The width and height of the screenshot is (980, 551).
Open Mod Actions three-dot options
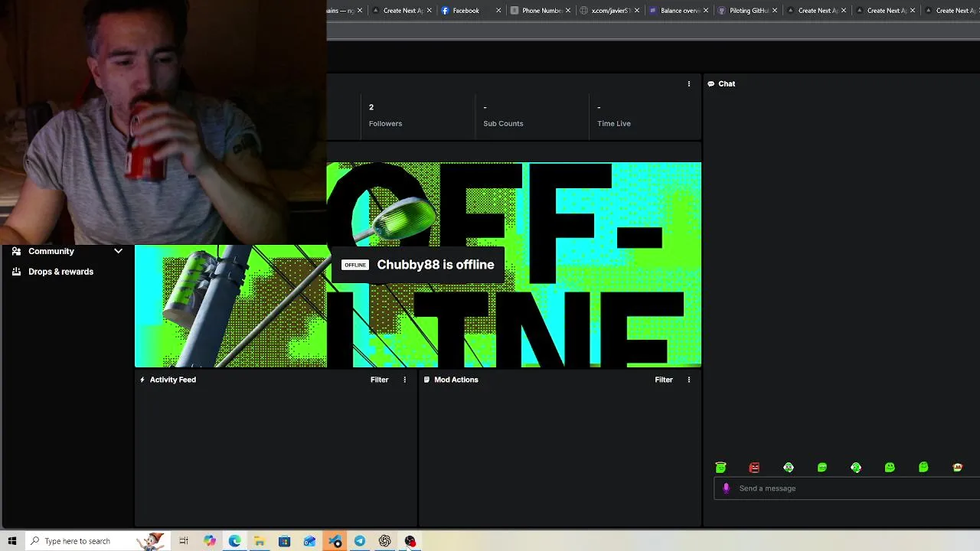[x=688, y=380]
